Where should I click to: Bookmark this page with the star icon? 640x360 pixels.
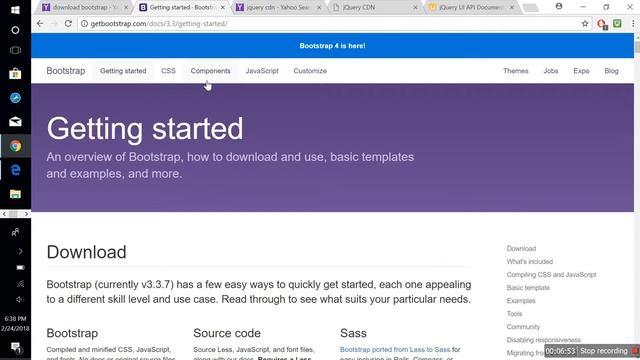(x=585, y=24)
